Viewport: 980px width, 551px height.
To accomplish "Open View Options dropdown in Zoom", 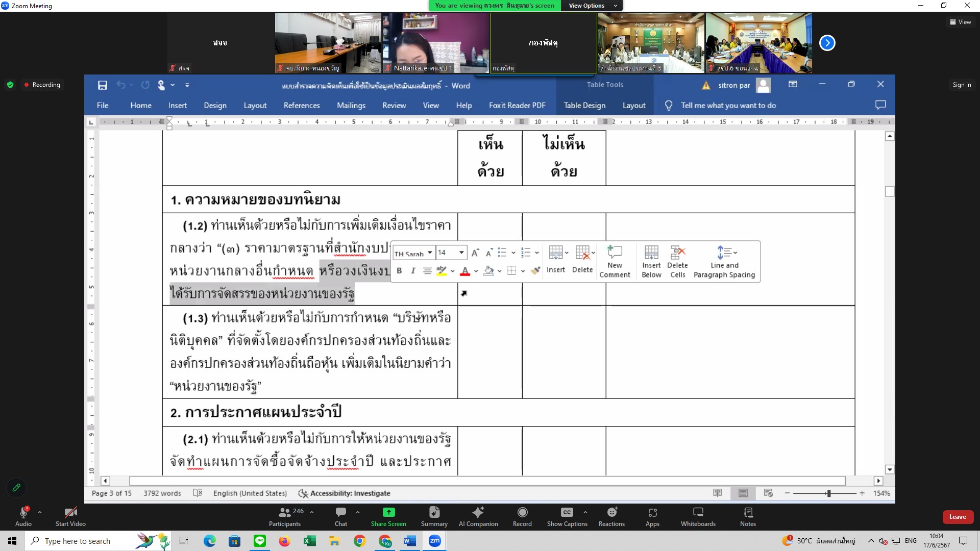I will tap(592, 6).
